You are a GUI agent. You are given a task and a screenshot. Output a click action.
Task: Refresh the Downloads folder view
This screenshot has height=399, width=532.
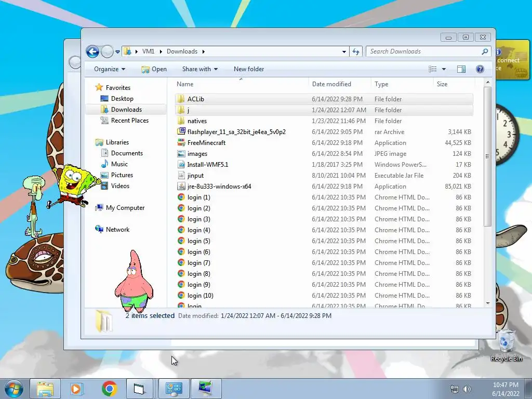point(355,51)
